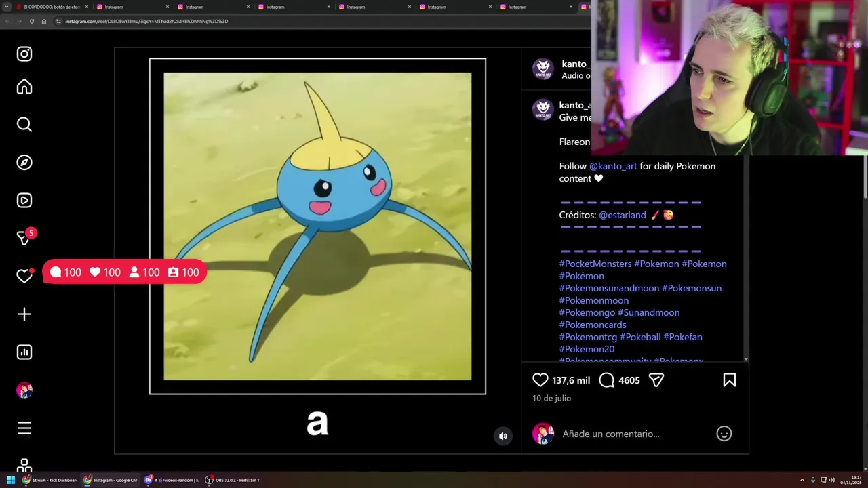868x488 pixels.
Task: Open your profile avatar in sidebar
Action: click(x=24, y=390)
